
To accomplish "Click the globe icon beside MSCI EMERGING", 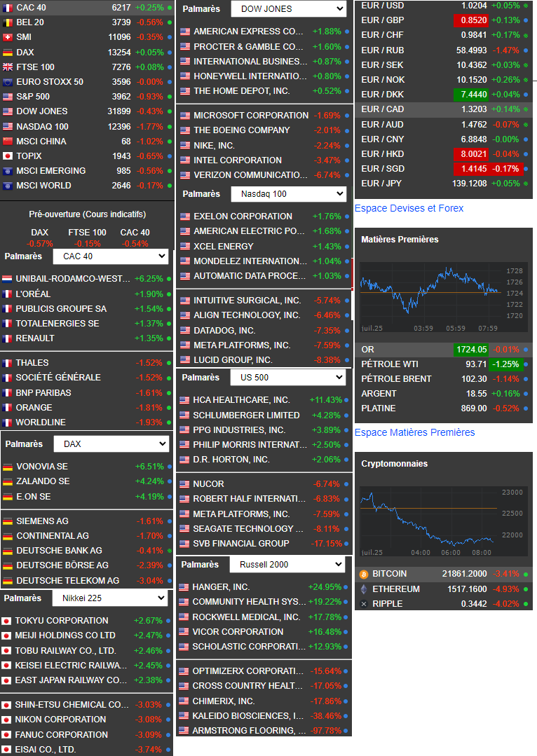I will [8, 171].
